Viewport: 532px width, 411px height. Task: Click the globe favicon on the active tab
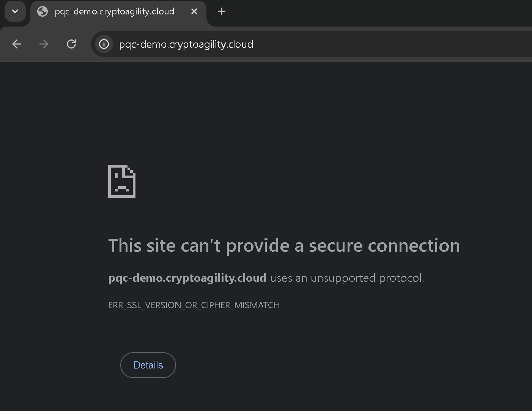[42, 11]
